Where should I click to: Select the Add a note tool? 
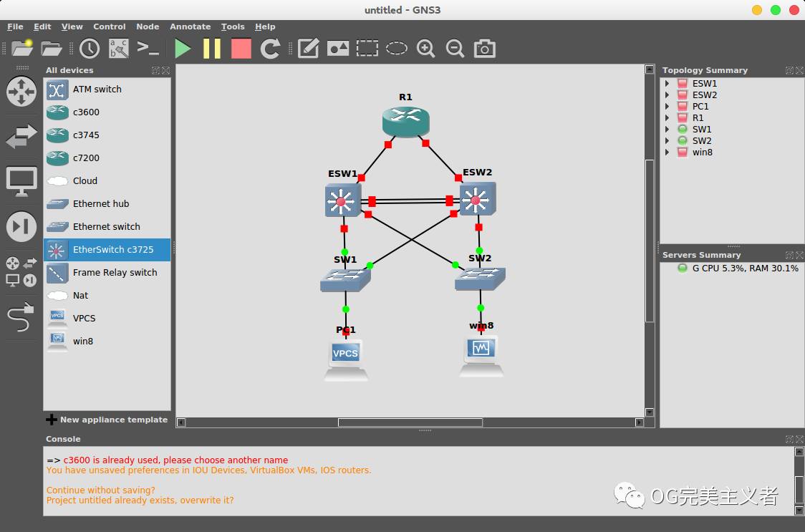click(308, 48)
